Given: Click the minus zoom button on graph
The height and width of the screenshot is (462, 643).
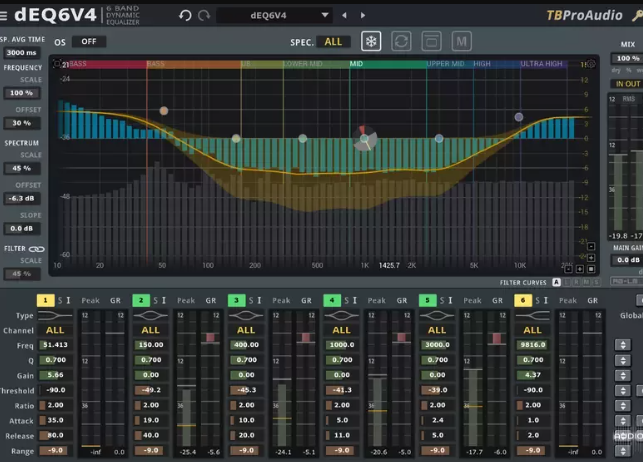Looking at the screenshot, I should point(591,246).
